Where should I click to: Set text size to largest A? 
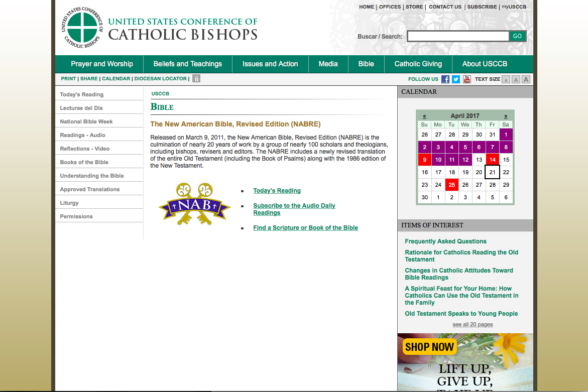[526, 79]
